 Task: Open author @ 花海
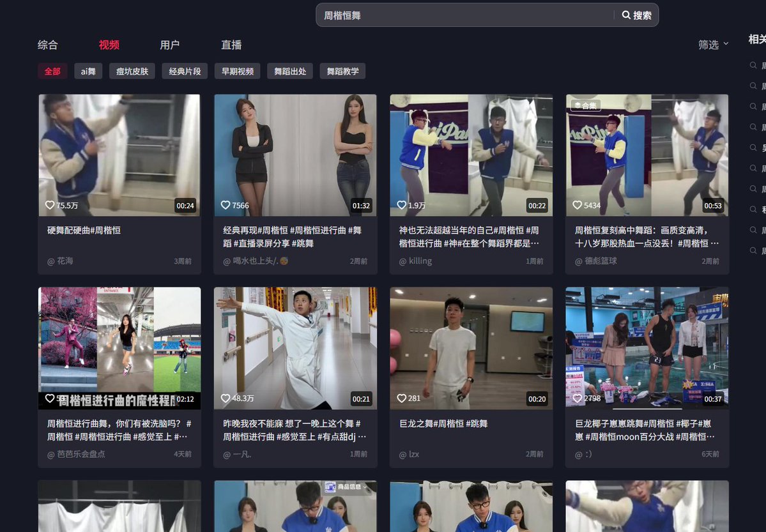coord(60,261)
